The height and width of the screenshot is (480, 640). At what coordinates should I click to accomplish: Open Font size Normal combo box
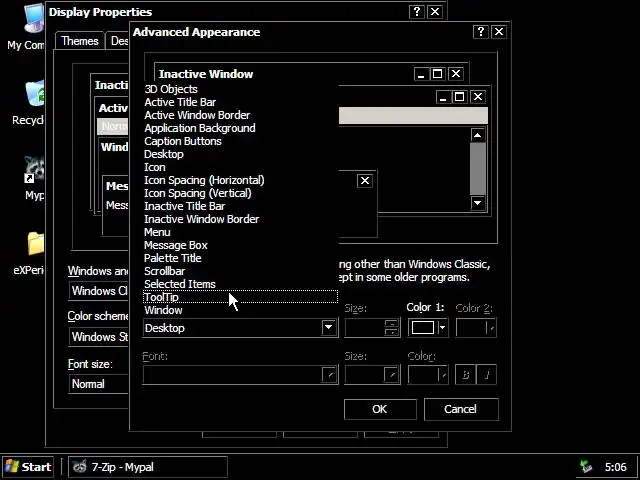tap(99, 384)
